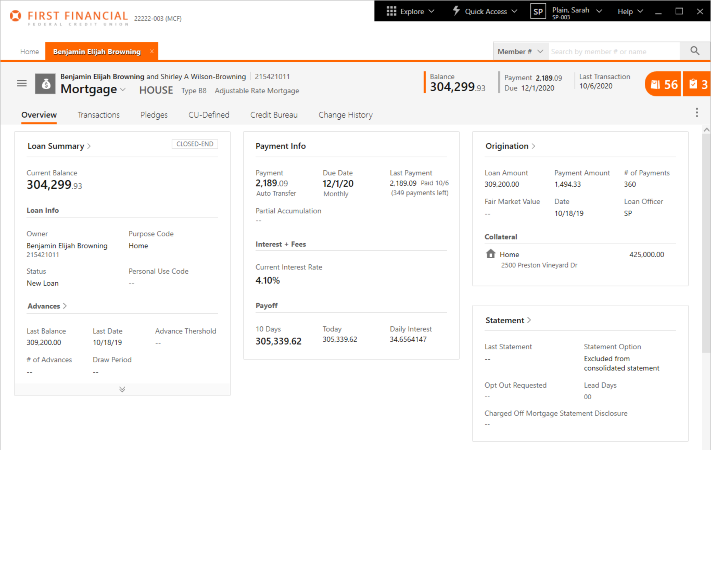Maximize the application window
This screenshot has height=588, width=711.
pos(679,11)
